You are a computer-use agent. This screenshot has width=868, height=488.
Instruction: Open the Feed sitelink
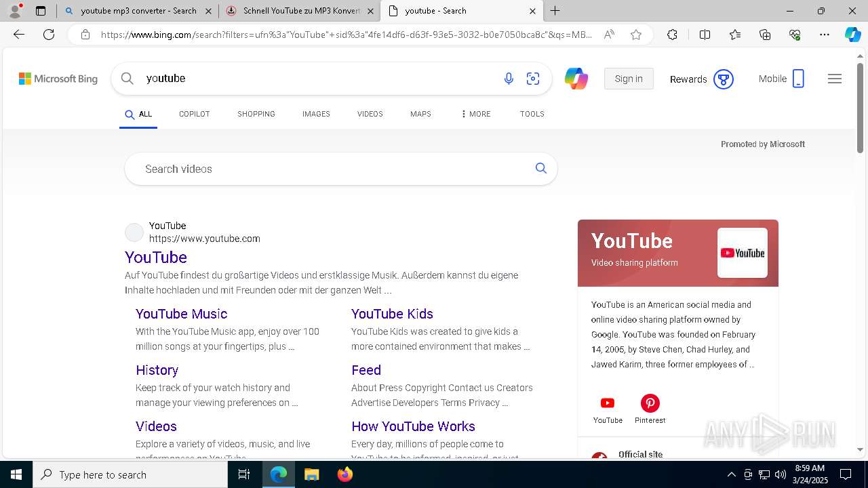pos(366,370)
